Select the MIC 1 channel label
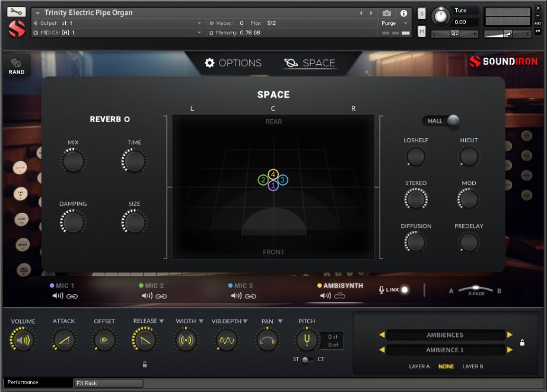547x392 pixels. tap(65, 286)
